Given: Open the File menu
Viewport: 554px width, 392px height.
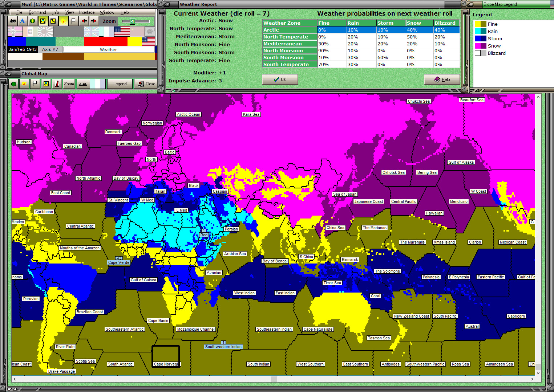Looking at the screenshot, I should 19,12.
